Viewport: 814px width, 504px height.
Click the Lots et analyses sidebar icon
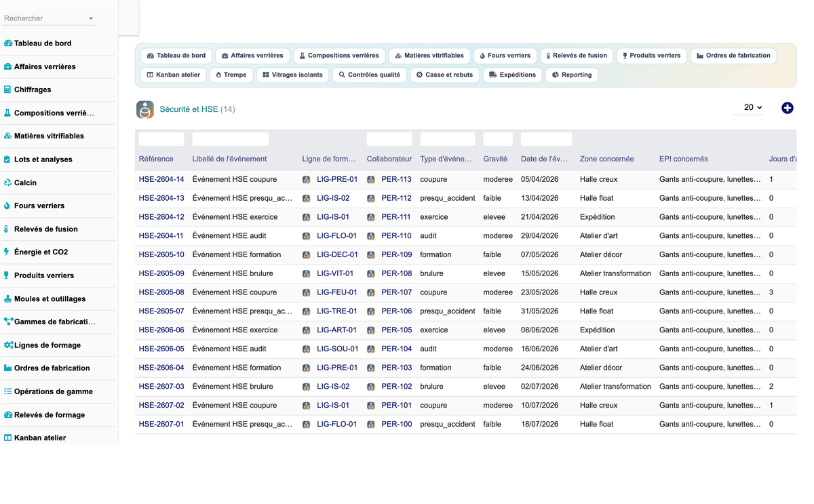[7, 159]
